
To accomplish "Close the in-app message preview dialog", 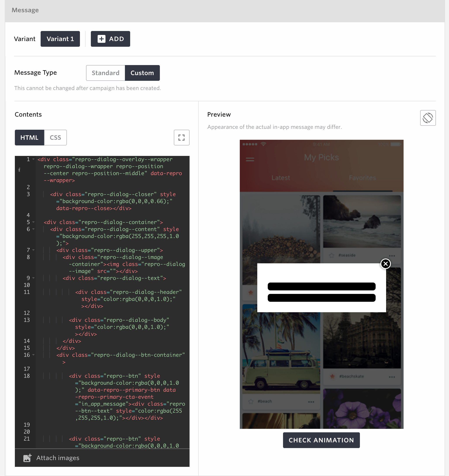I will coord(386,264).
